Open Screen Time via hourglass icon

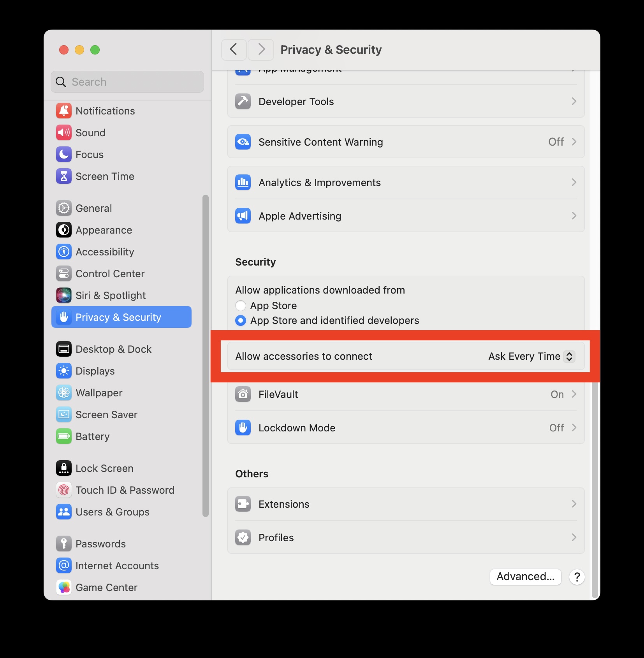point(63,176)
